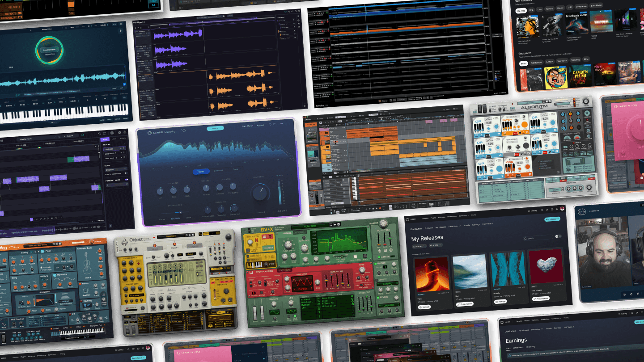Screen dimensions: 644x362
Task: Click plus icon in sampler window top corner
Action: [120, 31]
